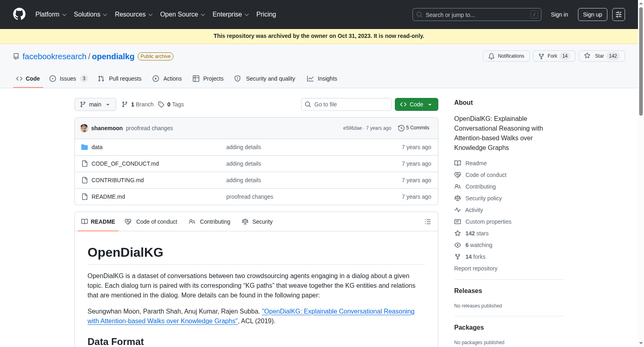Open the Insights tab
This screenshot has height=347, width=644.
322,79
